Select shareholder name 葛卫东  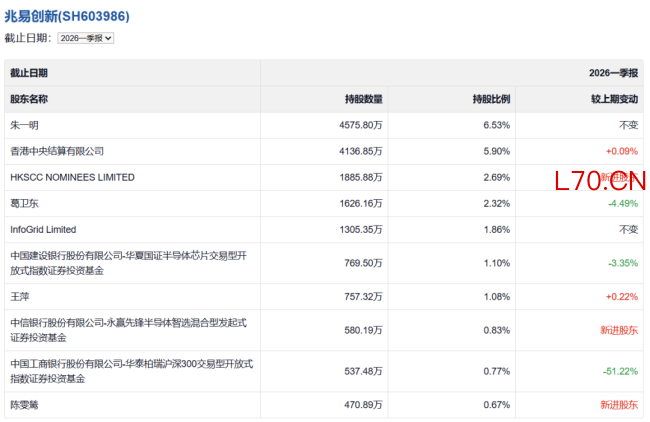point(24,204)
